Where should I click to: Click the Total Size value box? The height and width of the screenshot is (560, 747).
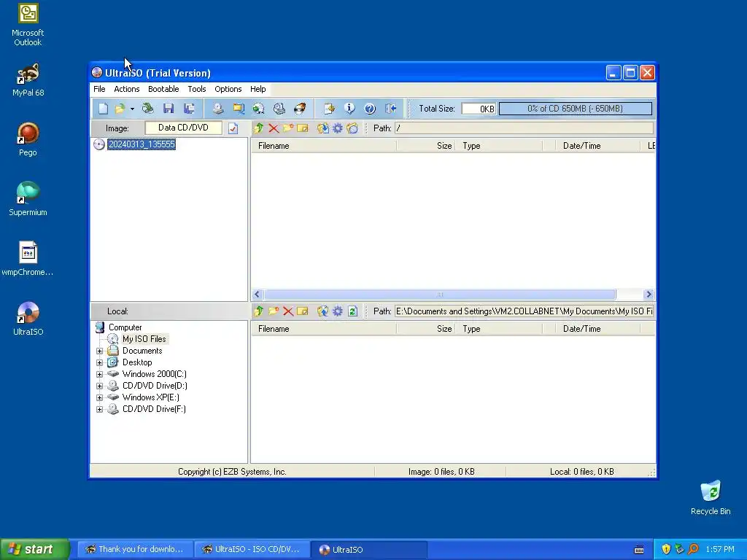479,109
